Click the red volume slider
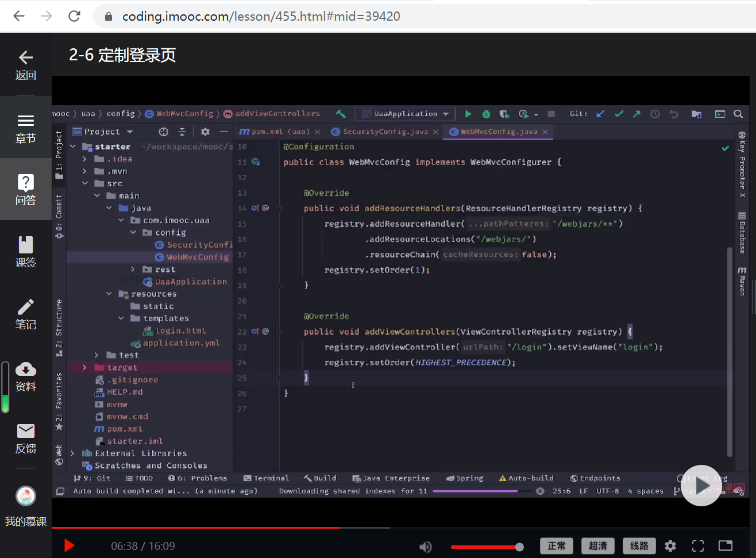 (487, 547)
